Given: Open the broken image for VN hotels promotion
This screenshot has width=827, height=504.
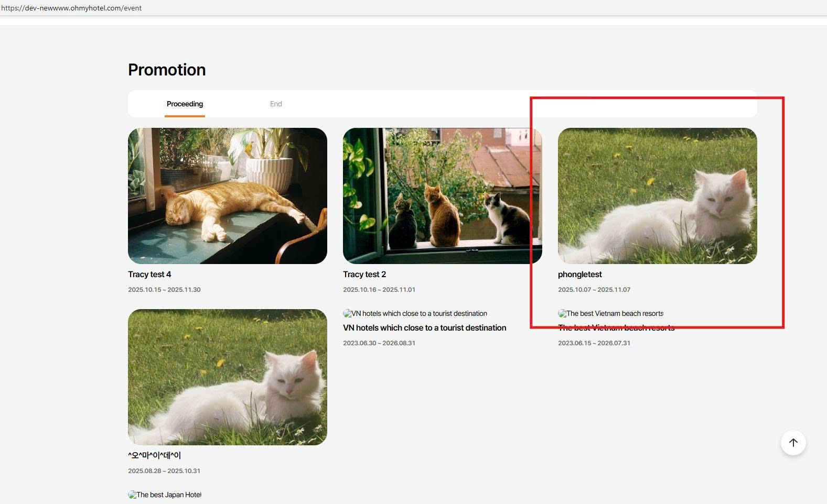Looking at the screenshot, I should point(415,313).
